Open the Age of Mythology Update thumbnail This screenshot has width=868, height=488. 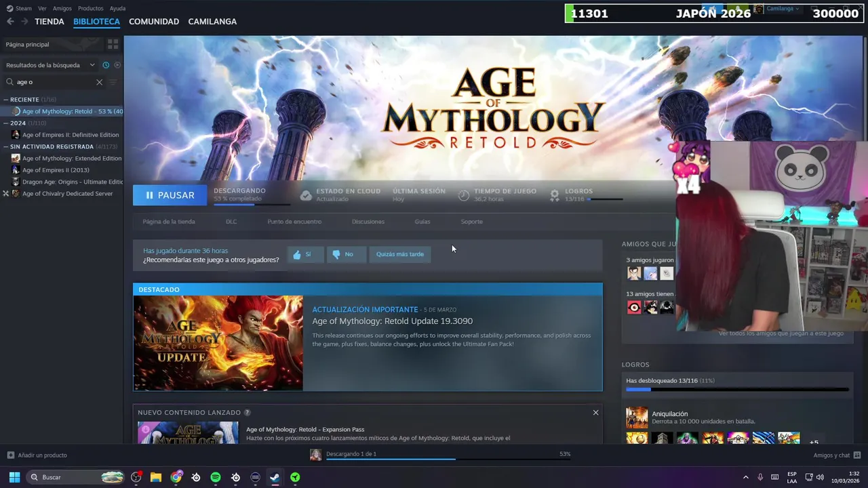click(218, 343)
